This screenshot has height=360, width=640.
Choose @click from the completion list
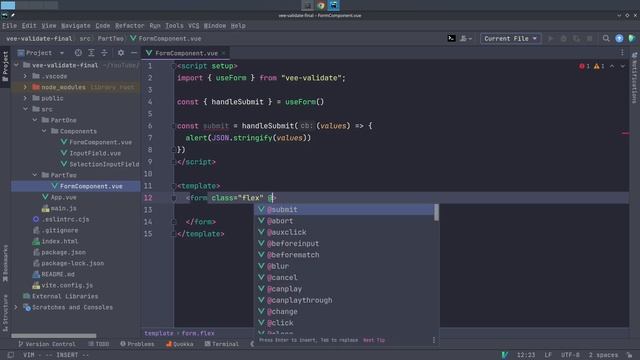click(344, 322)
